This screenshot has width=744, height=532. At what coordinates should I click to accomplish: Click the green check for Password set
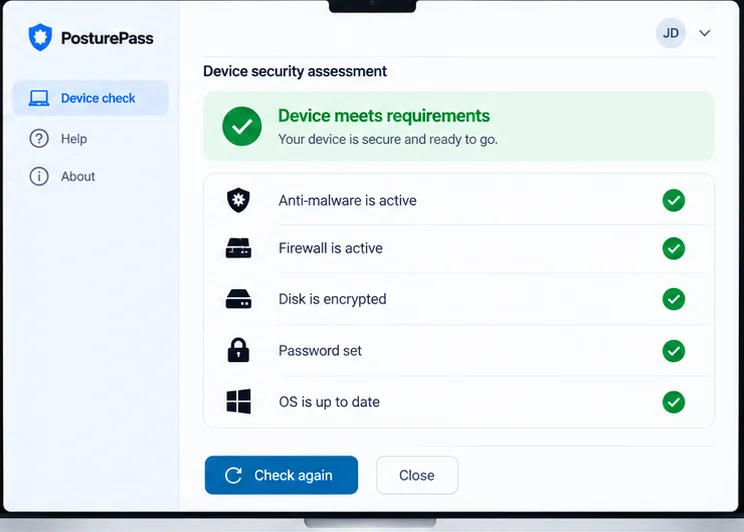click(674, 351)
